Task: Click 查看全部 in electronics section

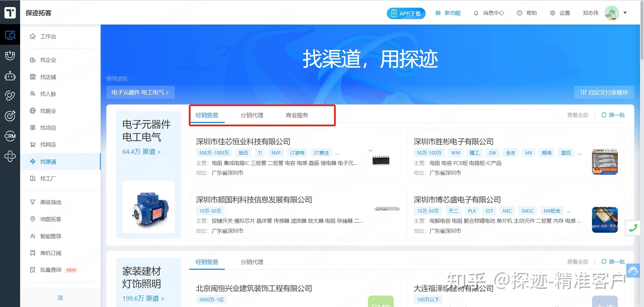Action: (x=578, y=115)
